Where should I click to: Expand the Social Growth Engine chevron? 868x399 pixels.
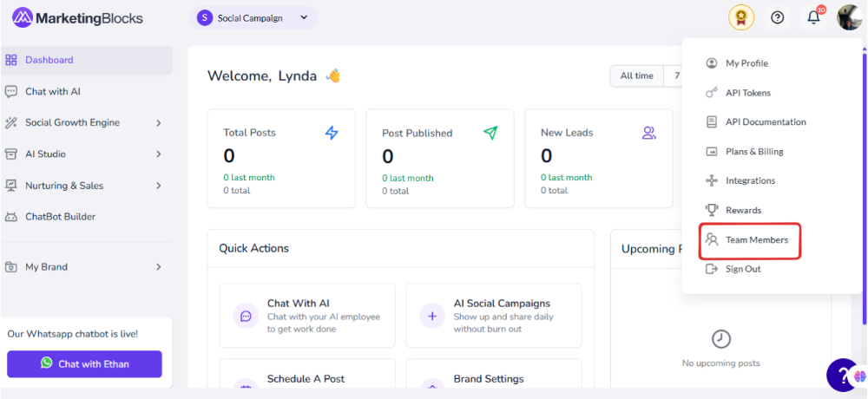(x=158, y=123)
